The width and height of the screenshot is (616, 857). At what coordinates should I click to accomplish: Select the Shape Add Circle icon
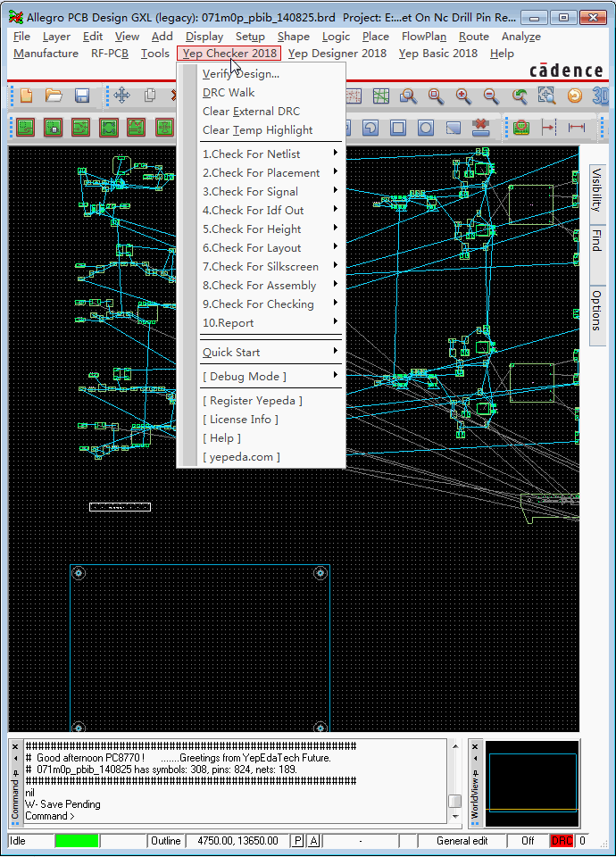click(x=426, y=128)
